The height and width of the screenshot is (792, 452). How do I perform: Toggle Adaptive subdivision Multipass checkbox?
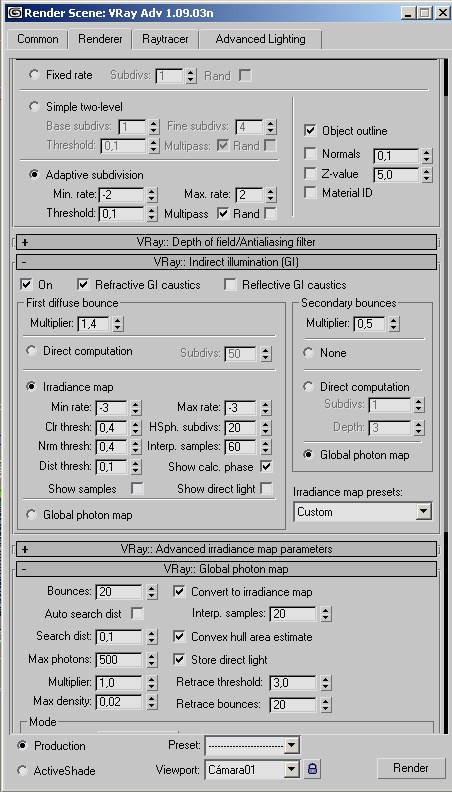coord(223,214)
